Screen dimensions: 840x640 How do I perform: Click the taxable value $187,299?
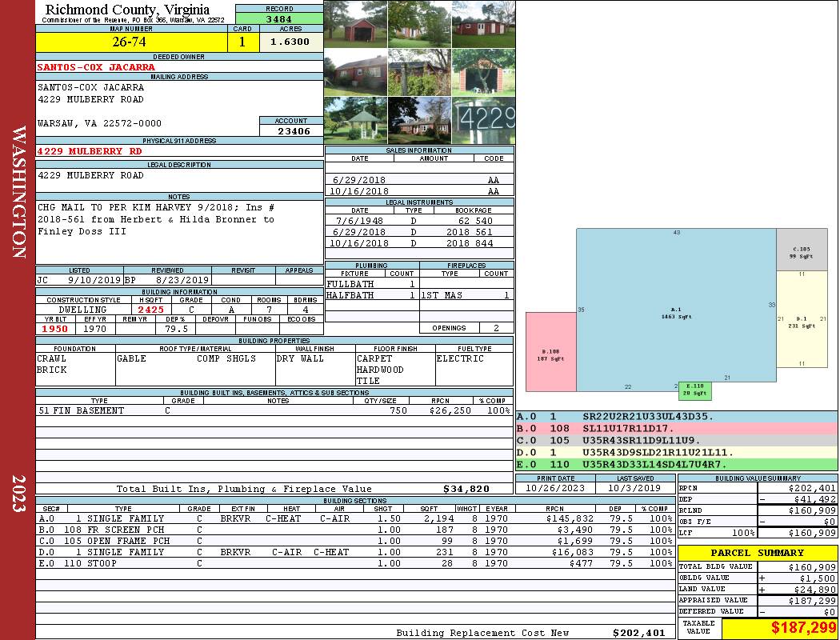(802, 627)
